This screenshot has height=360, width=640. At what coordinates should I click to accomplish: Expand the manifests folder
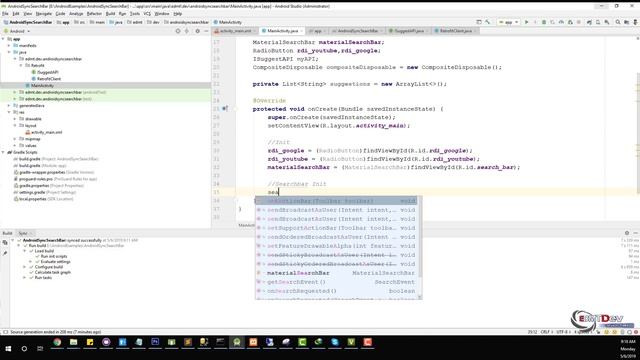tap(9, 46)
